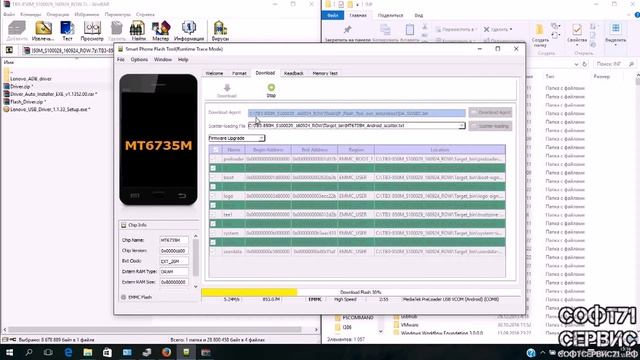Open Windows Start menu

[9, 352]
